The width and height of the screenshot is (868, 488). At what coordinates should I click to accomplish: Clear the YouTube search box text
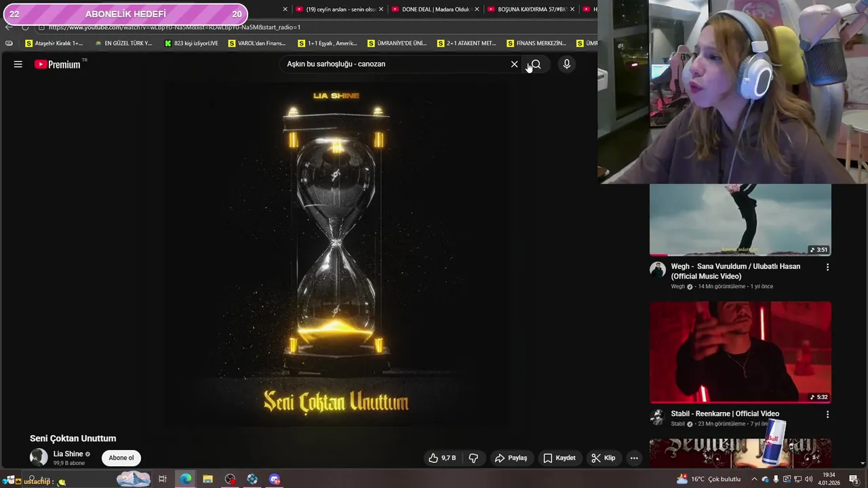(514, 64)
